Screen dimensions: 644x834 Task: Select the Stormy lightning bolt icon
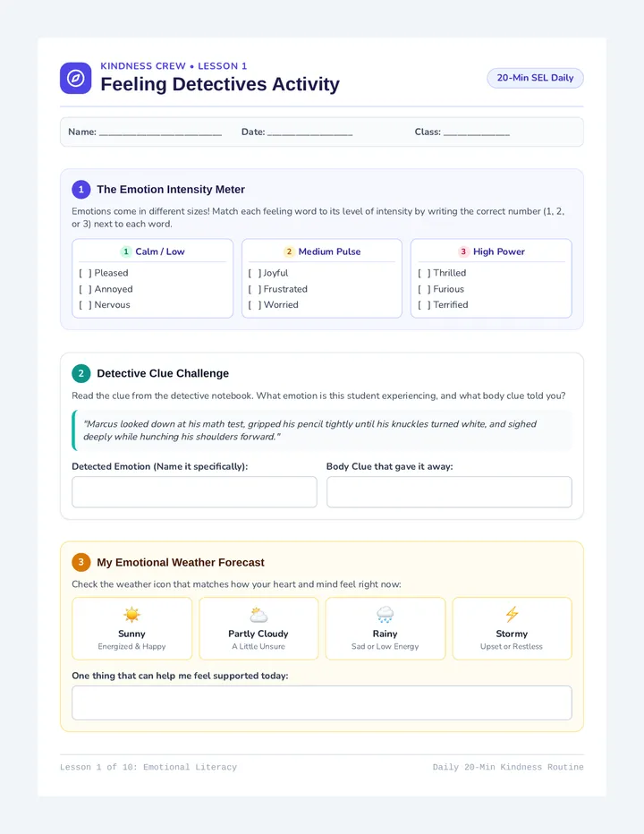[x=512, y=615]
